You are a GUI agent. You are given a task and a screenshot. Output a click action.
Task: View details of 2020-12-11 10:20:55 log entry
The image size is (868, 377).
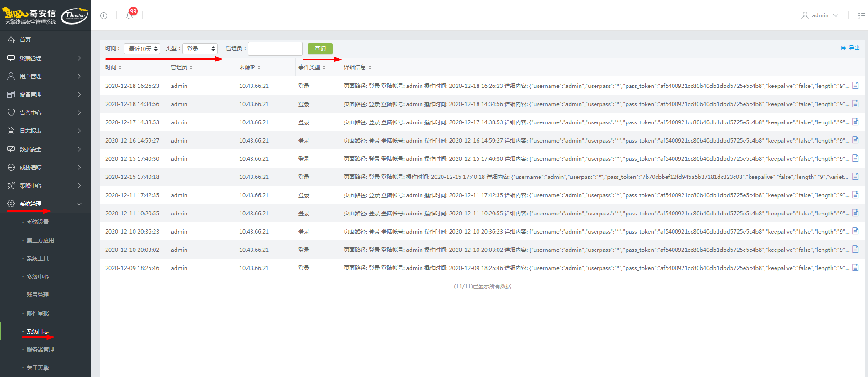[855, 213]
